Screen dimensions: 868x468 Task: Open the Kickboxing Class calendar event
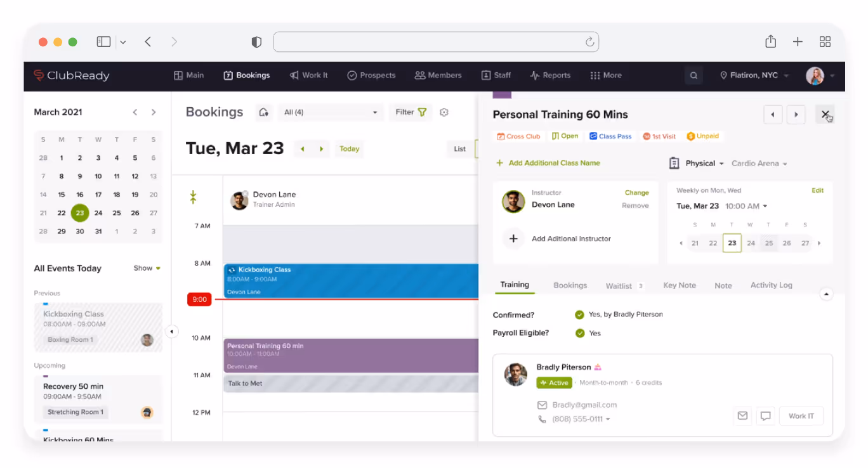click(x=351, y=281)
